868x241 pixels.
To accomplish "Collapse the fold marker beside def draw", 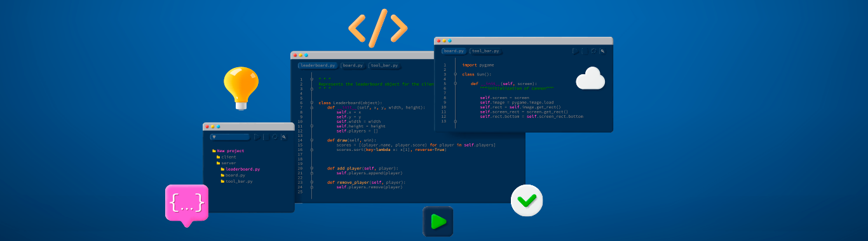I will [312, 140].
